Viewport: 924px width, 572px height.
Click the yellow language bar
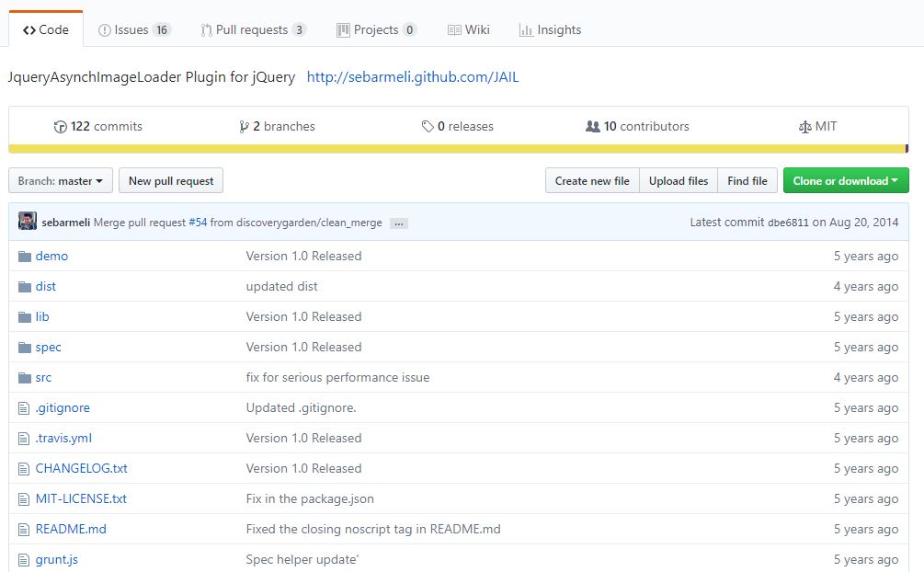(457, 149)
